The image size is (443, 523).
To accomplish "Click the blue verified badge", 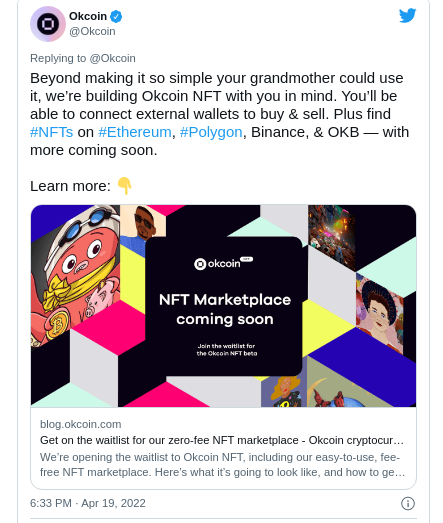I will [116, 16].
